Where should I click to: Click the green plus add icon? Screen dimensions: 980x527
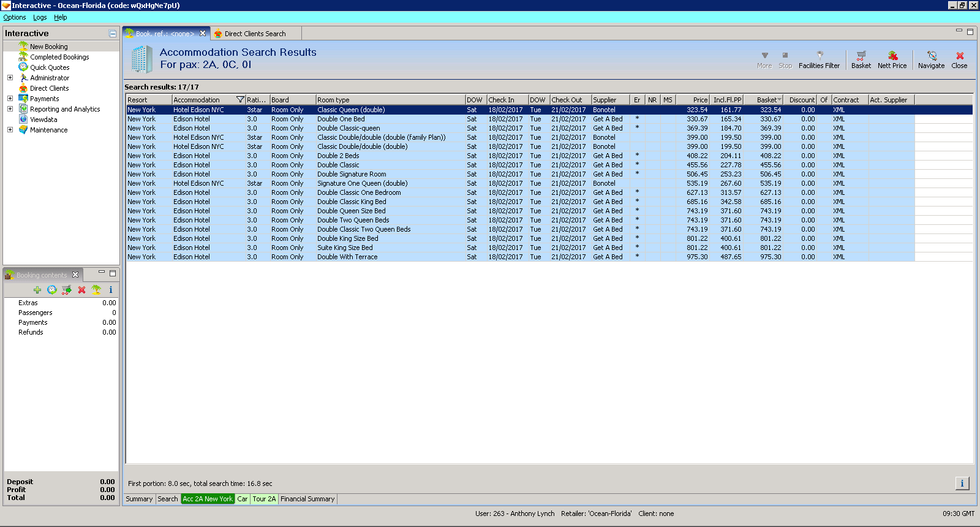click(x=37, y=290)
